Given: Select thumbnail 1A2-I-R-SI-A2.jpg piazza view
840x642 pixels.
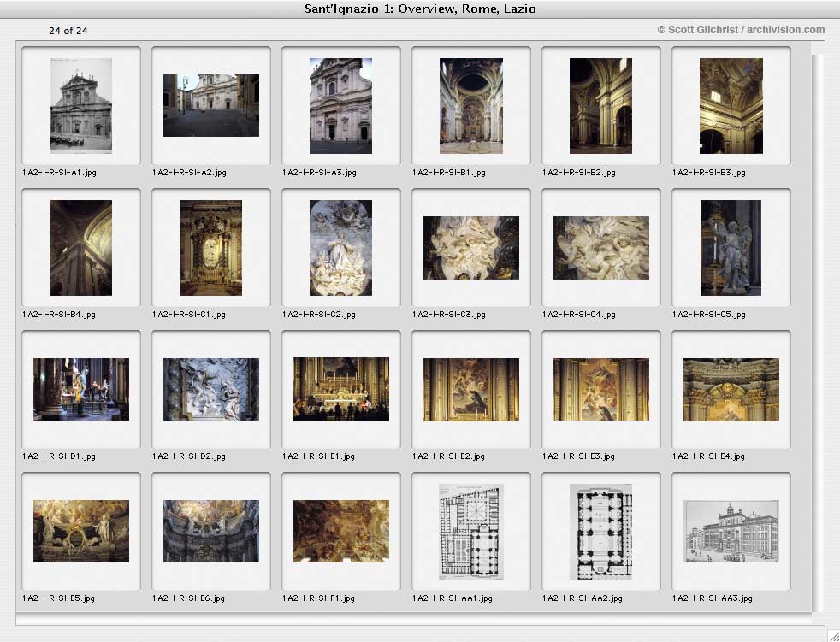Looking at the screenshot, I should [x=211, y=105].
